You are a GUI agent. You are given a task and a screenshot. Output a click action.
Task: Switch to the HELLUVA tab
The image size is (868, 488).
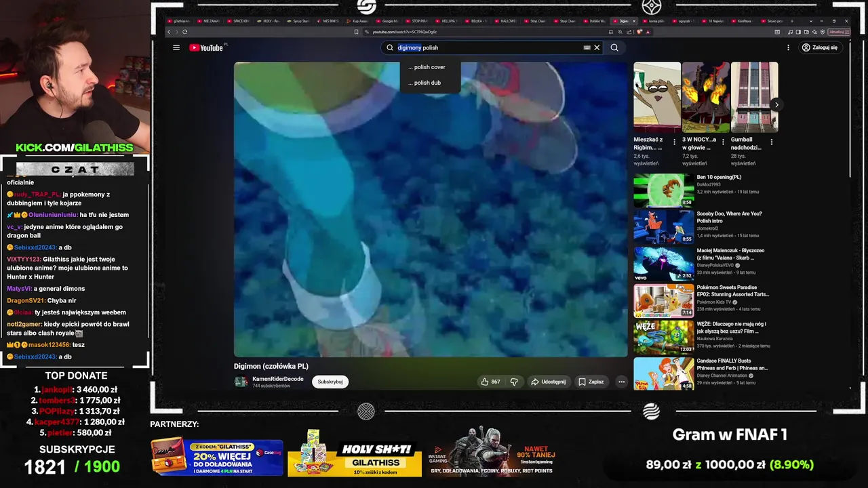(447, 21)
